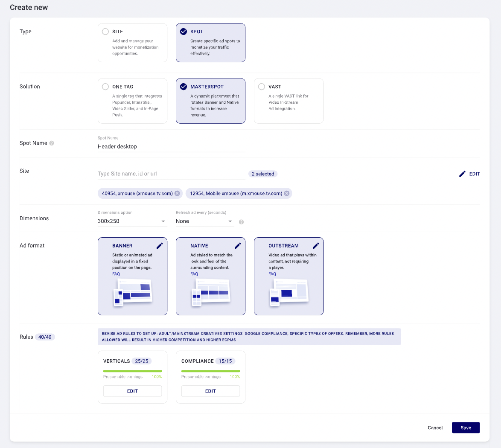Cancel creating the new spot
The width and height of the screenshot is (501, 448).
435,428
